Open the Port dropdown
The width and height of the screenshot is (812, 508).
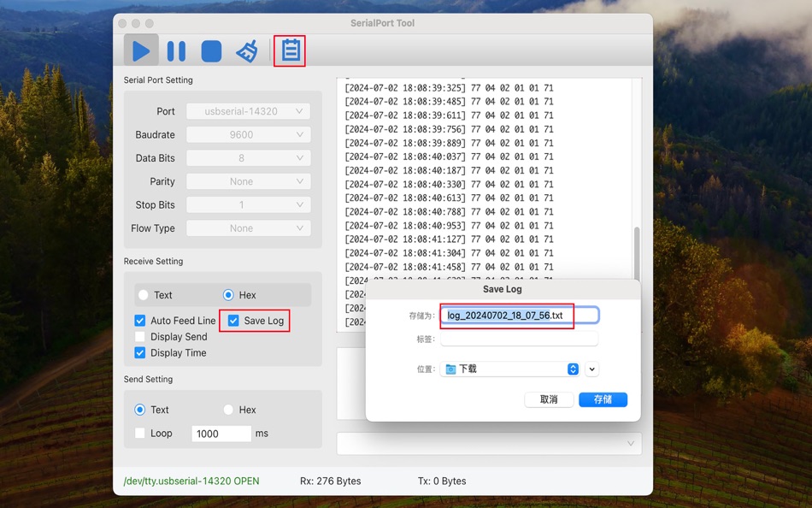pyautogui.click(x=248, y=110)
